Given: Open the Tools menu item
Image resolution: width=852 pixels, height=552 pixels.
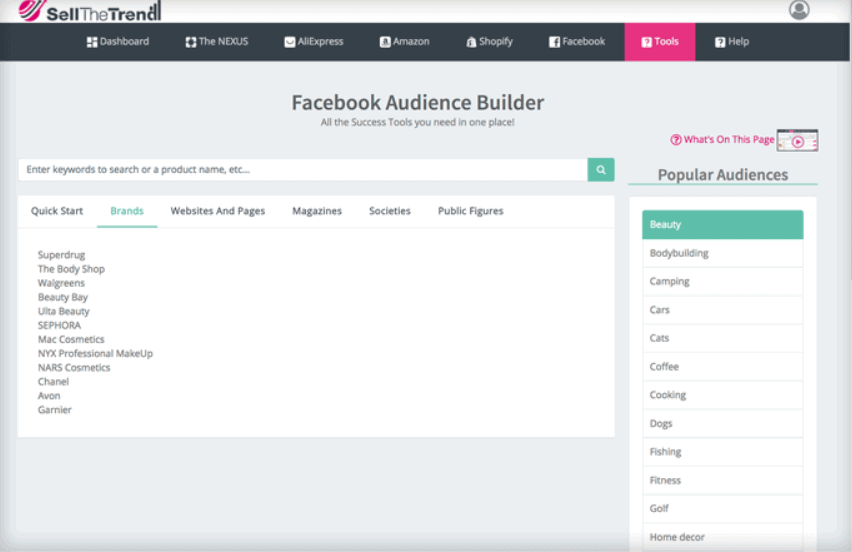Looking at the screenshot, I should pos(660,42).
